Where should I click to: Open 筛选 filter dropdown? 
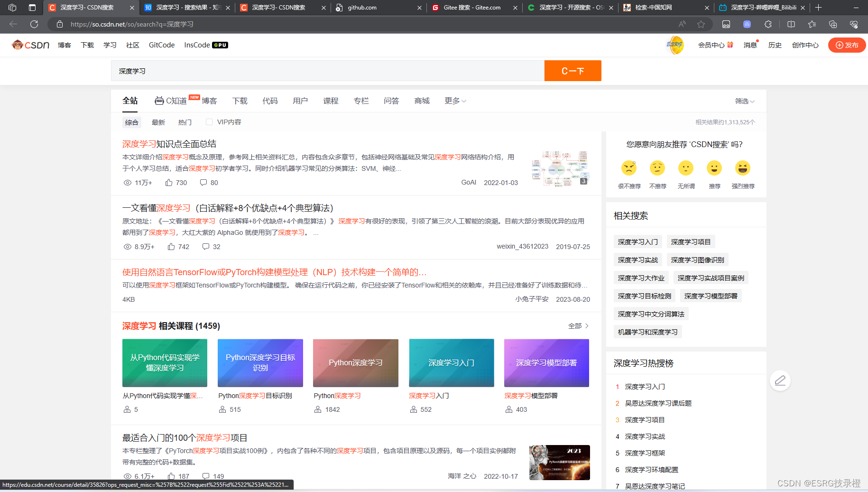745,101
